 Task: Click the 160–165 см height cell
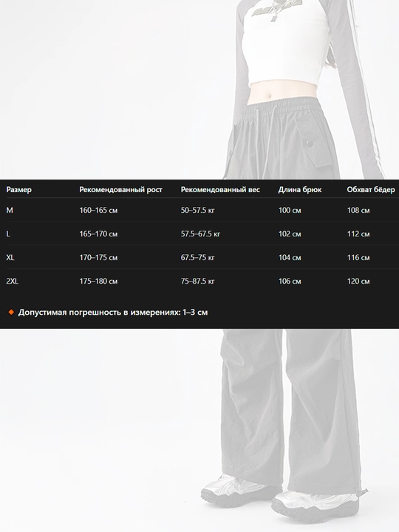pos(98,210)
